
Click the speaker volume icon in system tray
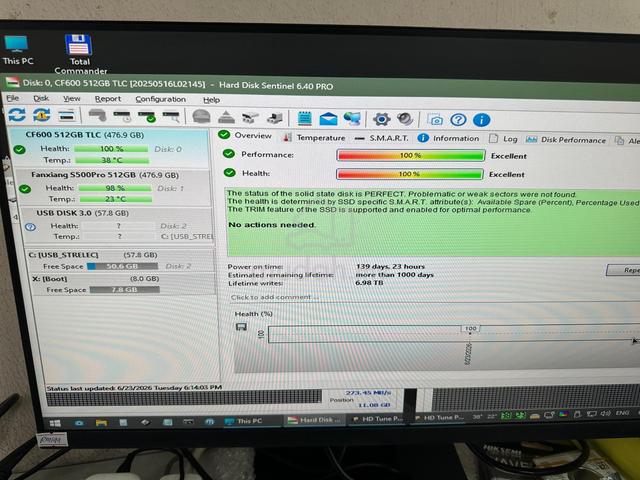point(606,413)
